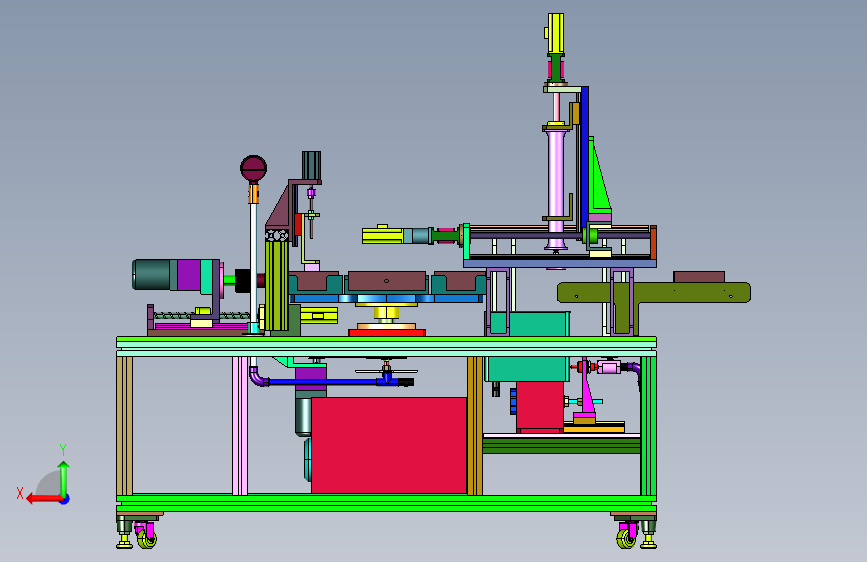Click the blue Z axis dot of the triad
867x562 pixels.
pos(65,499)
